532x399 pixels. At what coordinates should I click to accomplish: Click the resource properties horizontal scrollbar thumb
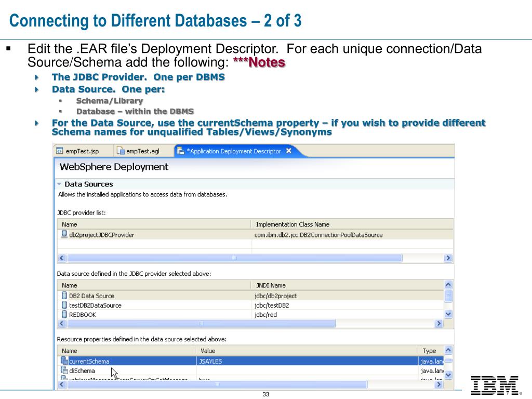[217, 384]
